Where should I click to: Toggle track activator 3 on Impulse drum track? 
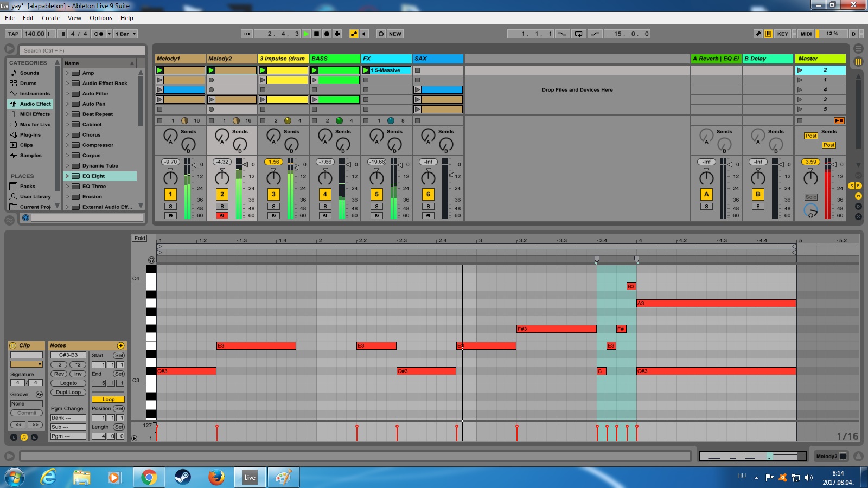273,194
